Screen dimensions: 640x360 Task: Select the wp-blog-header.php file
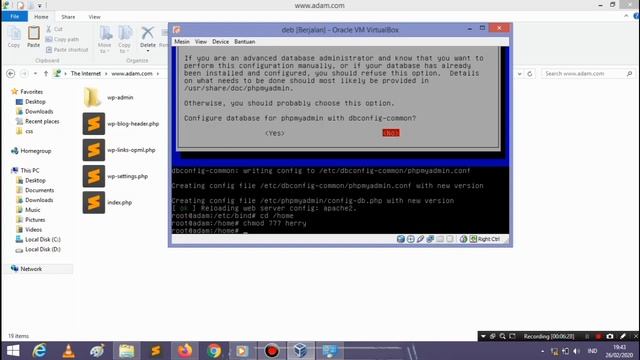click(121, 124)
